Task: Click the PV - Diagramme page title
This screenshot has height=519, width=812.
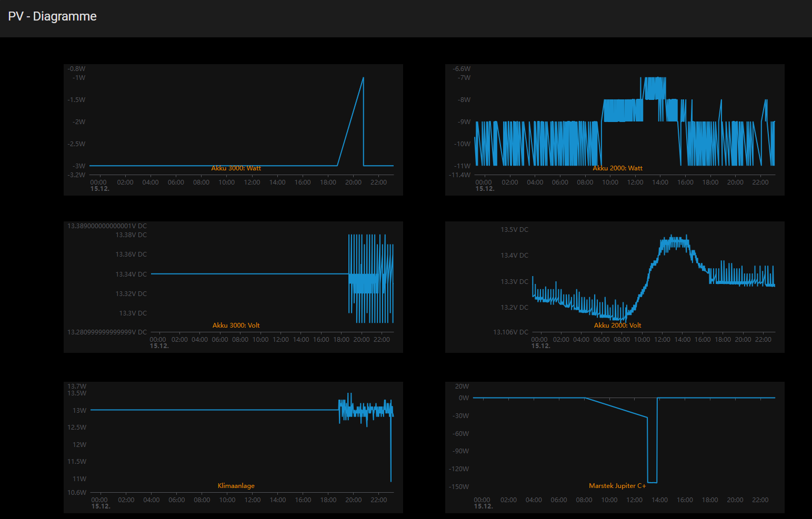Action: 52,16
